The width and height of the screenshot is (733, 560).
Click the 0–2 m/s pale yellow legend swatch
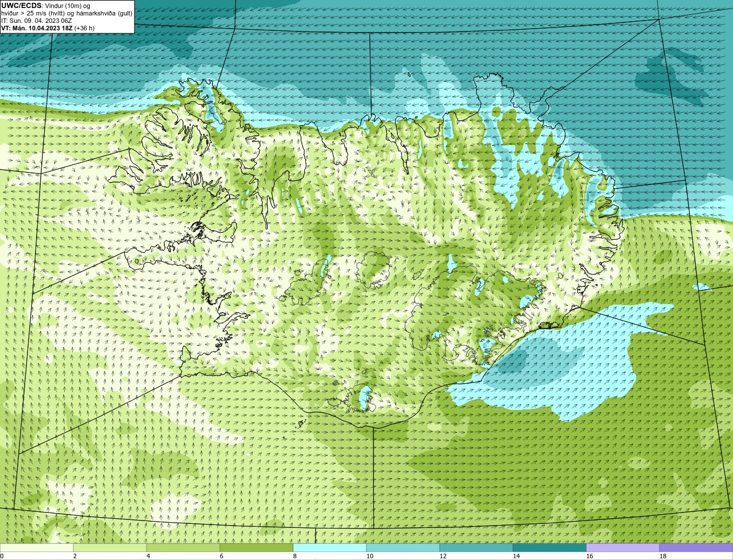click(37, 547)
